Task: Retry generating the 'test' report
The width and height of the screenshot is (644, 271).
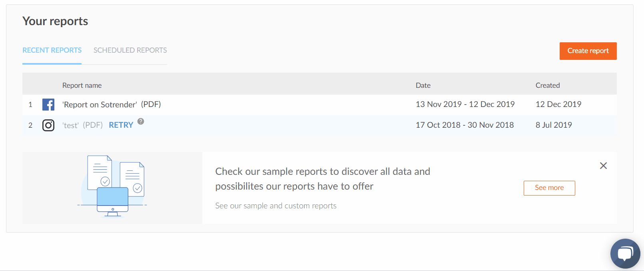Action: [121, 125]
